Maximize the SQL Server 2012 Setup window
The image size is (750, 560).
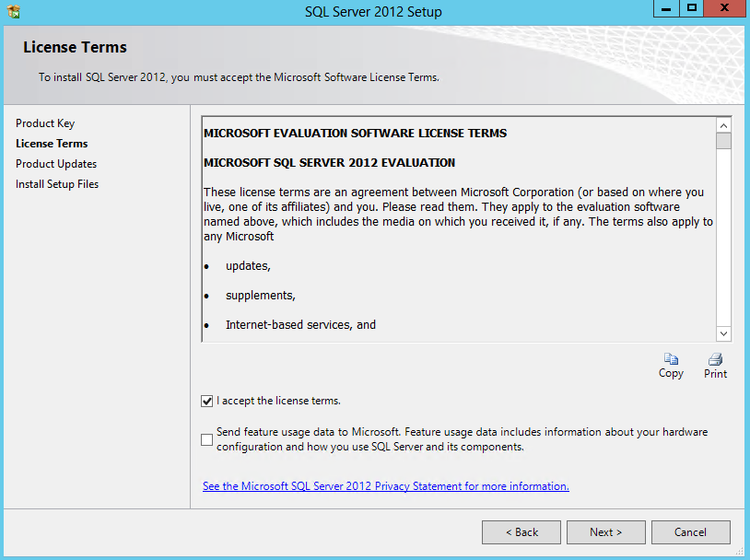[x=692, y=8]
